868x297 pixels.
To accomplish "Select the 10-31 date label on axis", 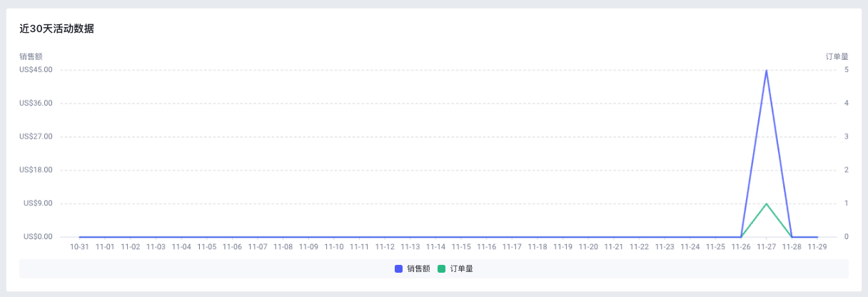I will point(79,247).
